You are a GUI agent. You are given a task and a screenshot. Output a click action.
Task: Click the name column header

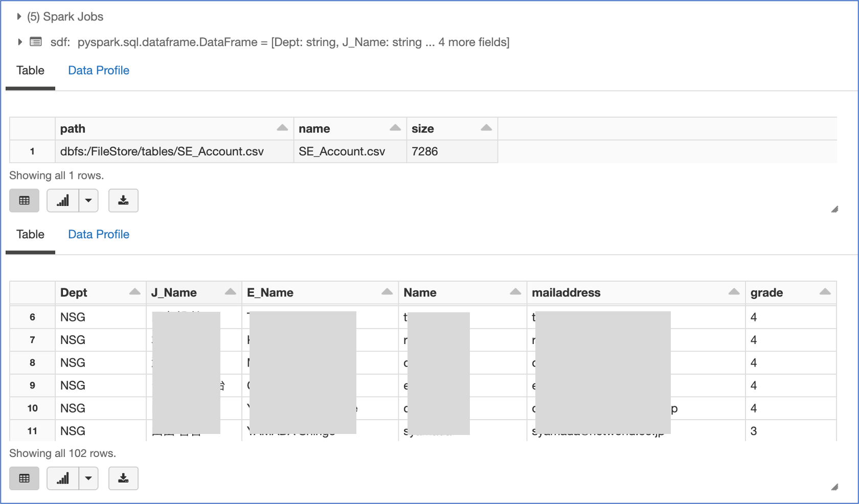tap(350, 129)
